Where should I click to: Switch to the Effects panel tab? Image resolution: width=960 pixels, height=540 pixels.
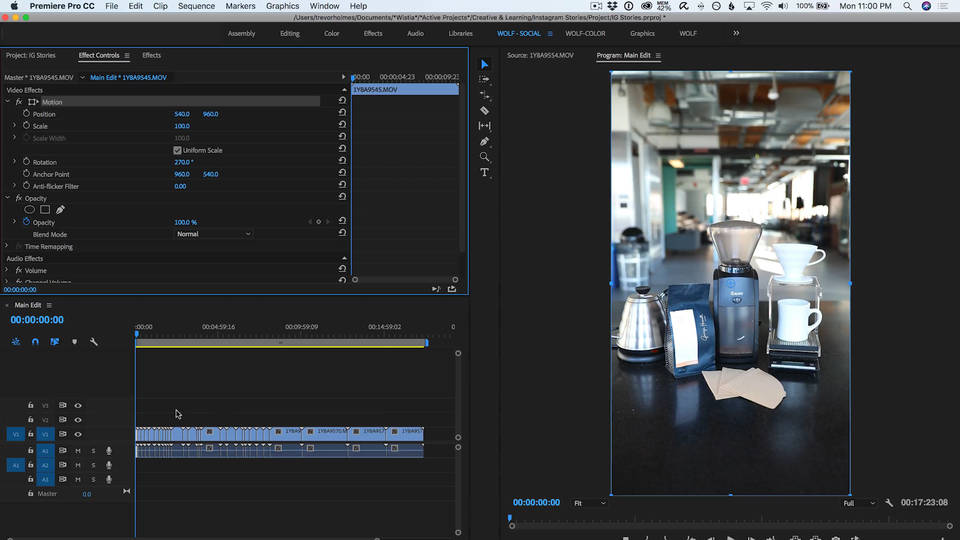(151, 55)
